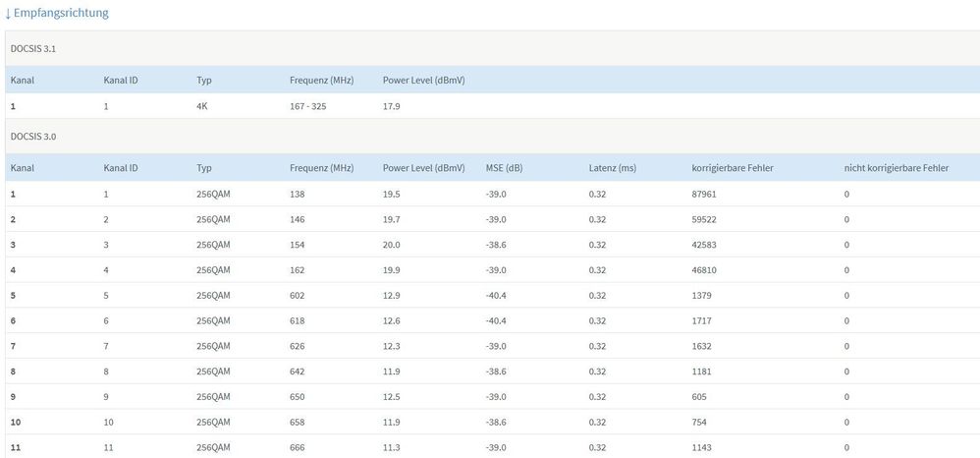
Task: Click correctable errors value 754
Action: coord(699,423)
